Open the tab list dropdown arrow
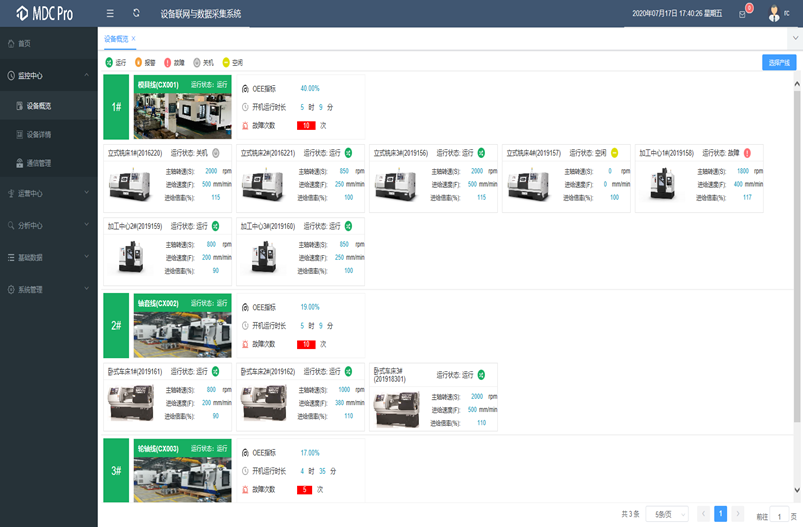This screenshot has height=527, width=803. 793,38
